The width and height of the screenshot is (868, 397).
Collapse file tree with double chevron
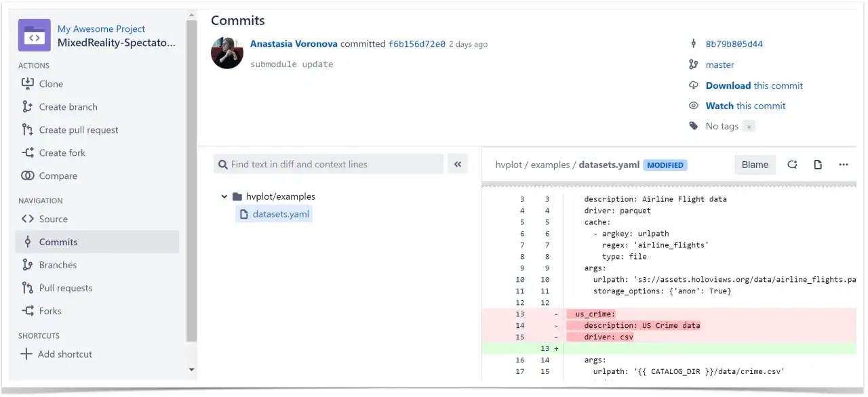pos(458,164)
